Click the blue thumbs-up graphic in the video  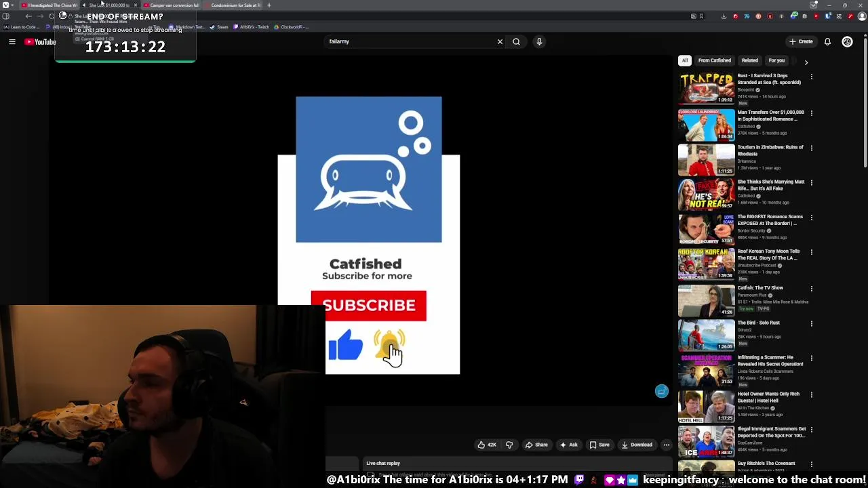click(347, 345)
